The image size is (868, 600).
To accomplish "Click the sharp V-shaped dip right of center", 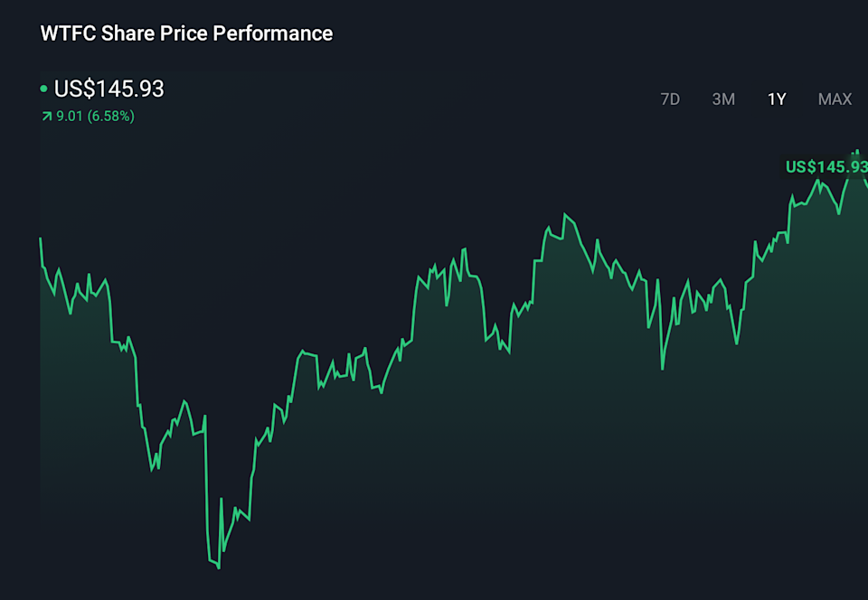I will coord(663,368).
